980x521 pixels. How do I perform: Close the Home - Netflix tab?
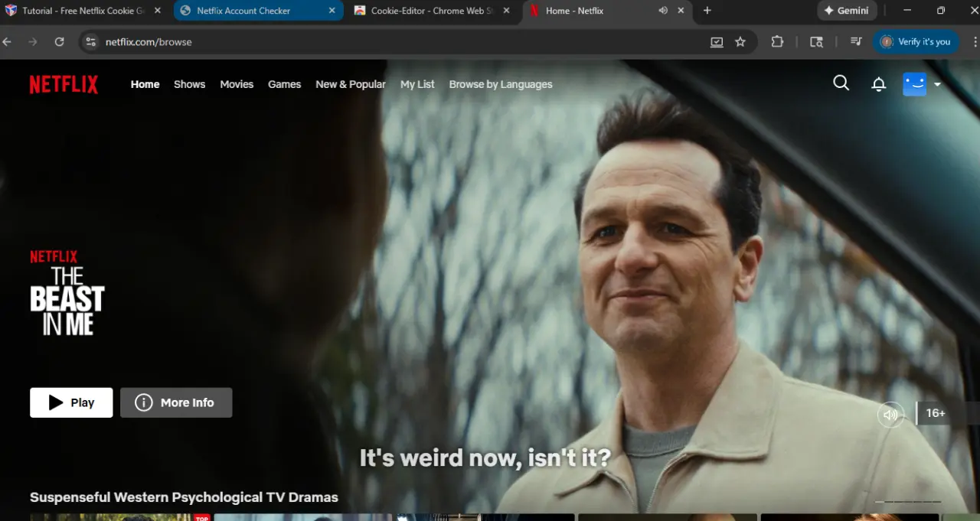coord(681,11)
